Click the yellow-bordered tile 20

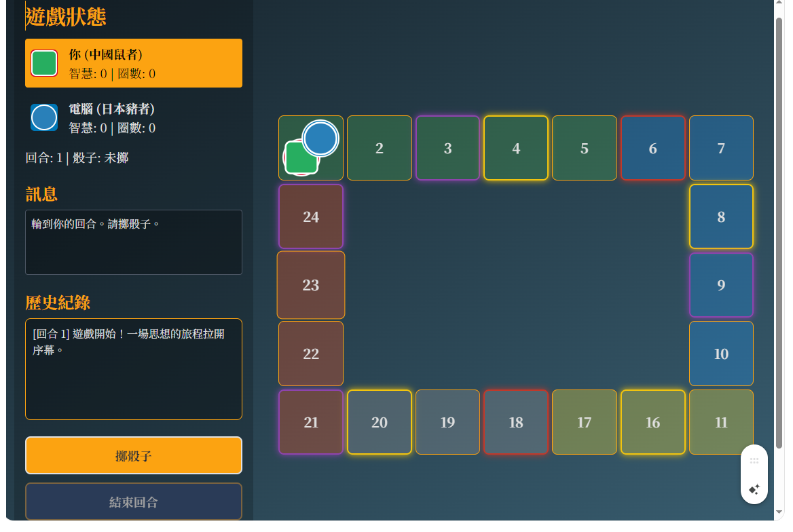click(379, 422)
